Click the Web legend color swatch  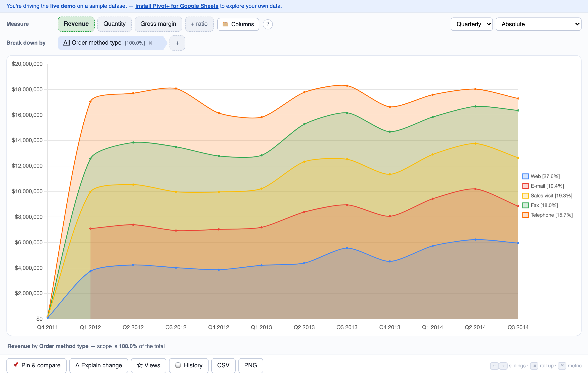point(525,176)
